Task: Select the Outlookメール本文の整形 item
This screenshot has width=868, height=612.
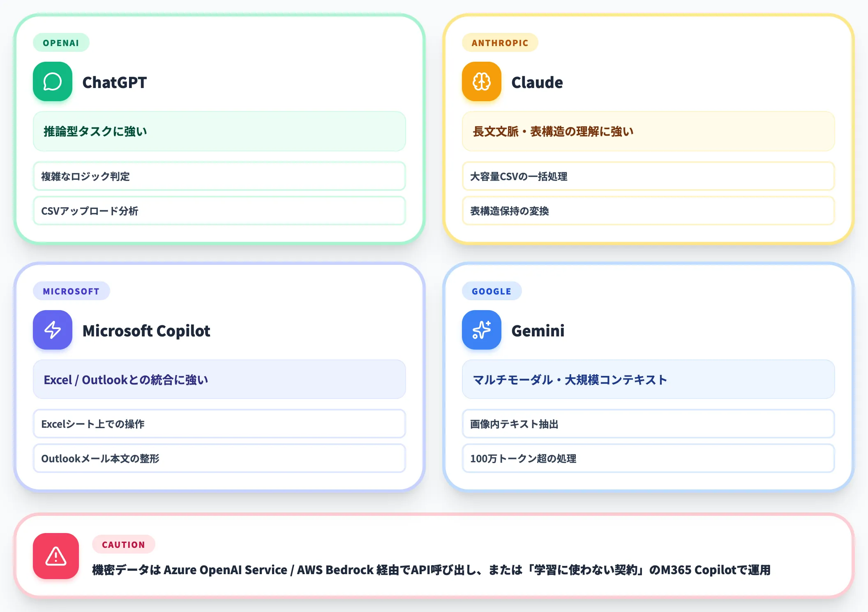Action: pos(219,458)
